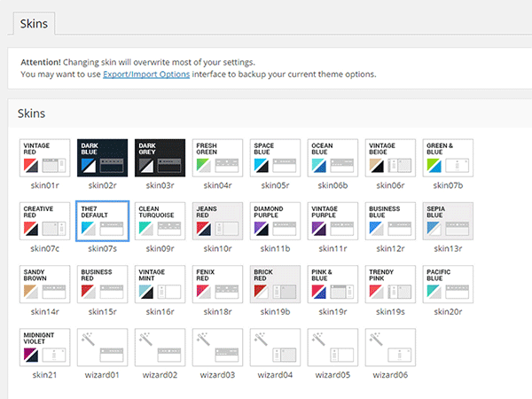
Task: Click the skin21 label text
Action: pos(44,374)
